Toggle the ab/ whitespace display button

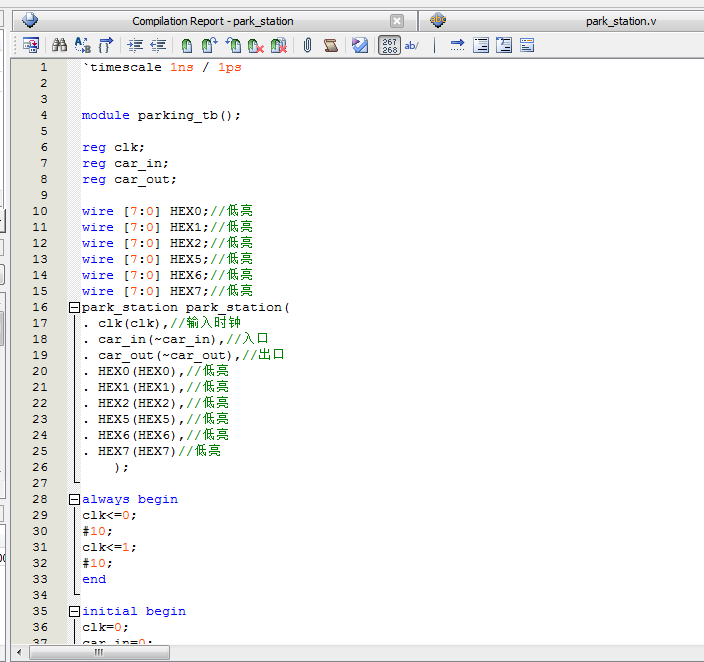point(412,45)
